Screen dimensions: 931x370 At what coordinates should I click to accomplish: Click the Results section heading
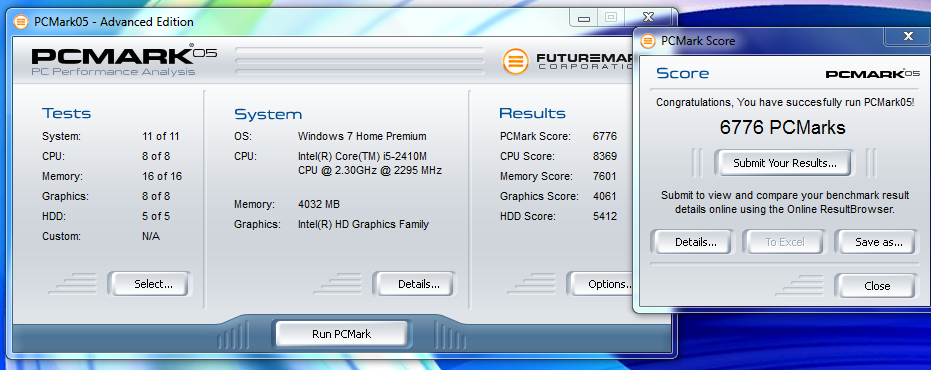click(532, 113)
